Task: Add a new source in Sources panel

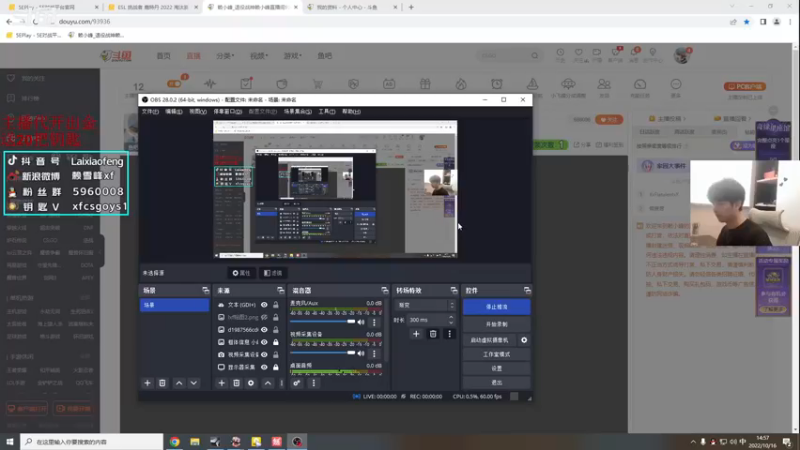Action: [221, 383]
